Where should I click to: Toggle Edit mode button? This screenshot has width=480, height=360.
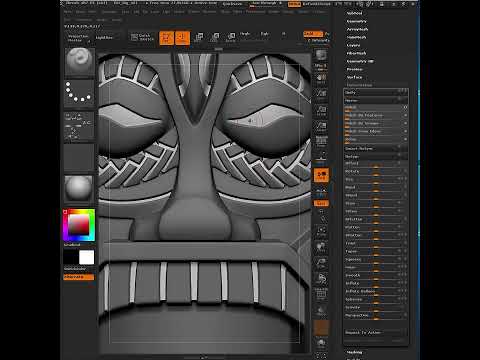pyautogui.click(x=166, y=38)
